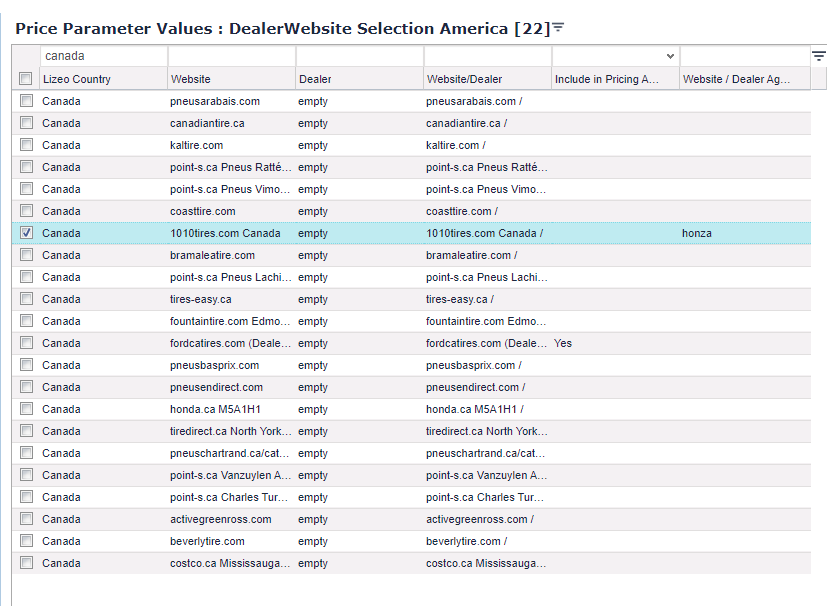The height and width of the screenshot is (606, 827).
Task: Sort by Lizeo Country column header
Action: [x=102, y=79]
